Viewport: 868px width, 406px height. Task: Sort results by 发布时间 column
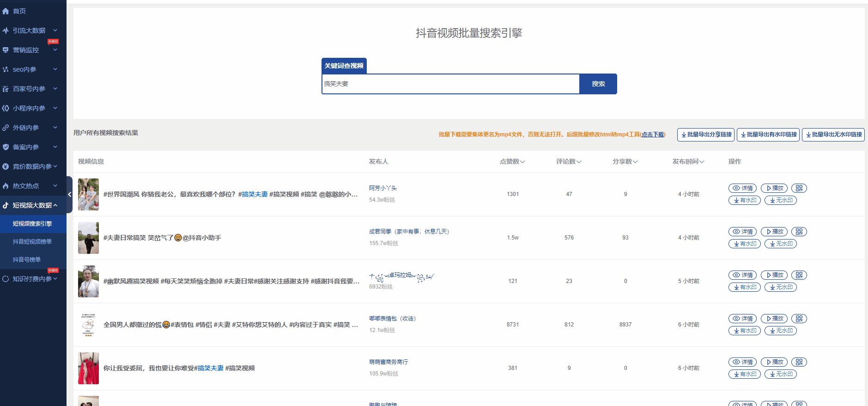(688, 161)
